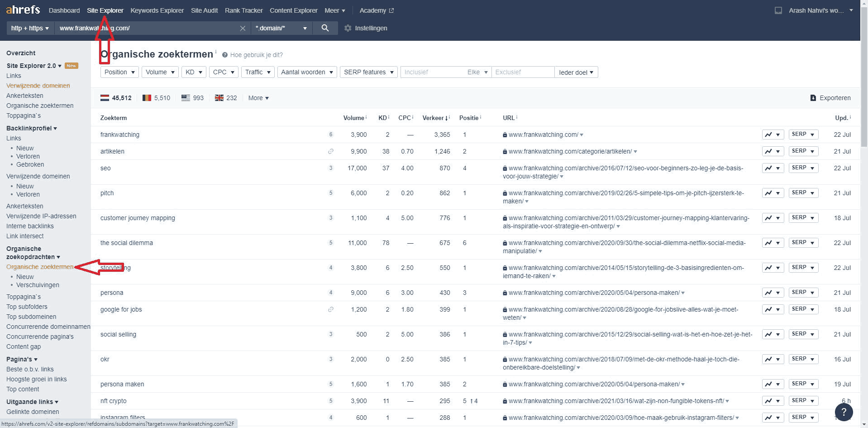
Task: Open Instellingen gear settings
Action: coord(366,28)
